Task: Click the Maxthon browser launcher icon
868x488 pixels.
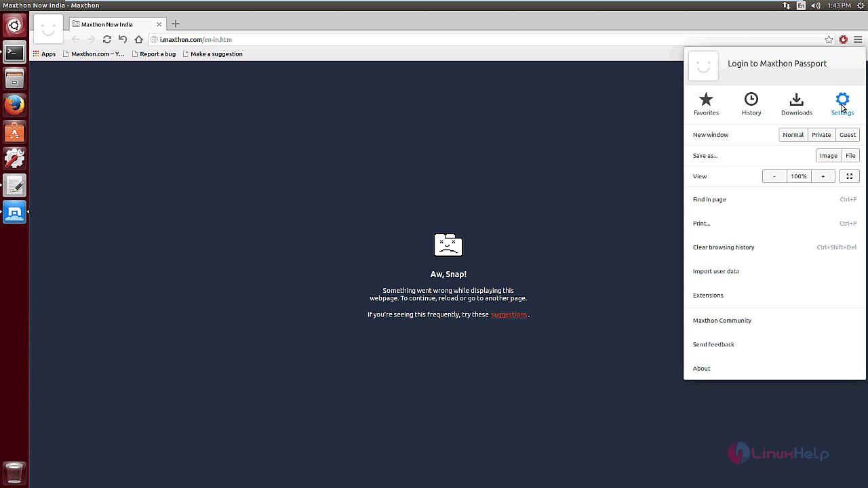Action: click(14, 212)
